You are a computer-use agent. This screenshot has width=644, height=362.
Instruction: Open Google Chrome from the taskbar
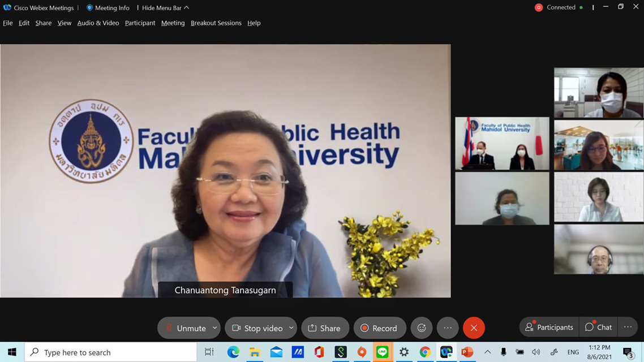point(425,352)
